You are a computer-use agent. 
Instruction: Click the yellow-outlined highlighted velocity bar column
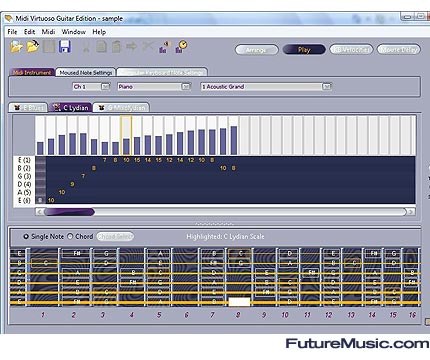click(126, 135)
